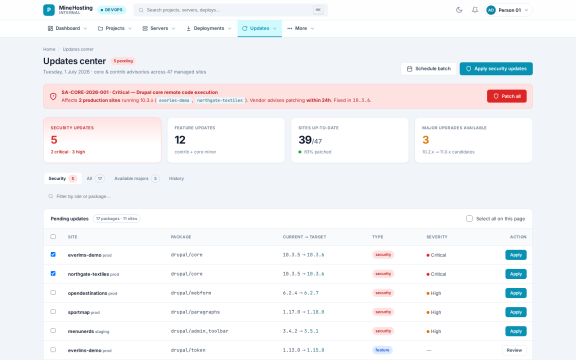Expand the Updates menu chevron
The width and height of the screenshot is (576, 360).
(274, 28)
